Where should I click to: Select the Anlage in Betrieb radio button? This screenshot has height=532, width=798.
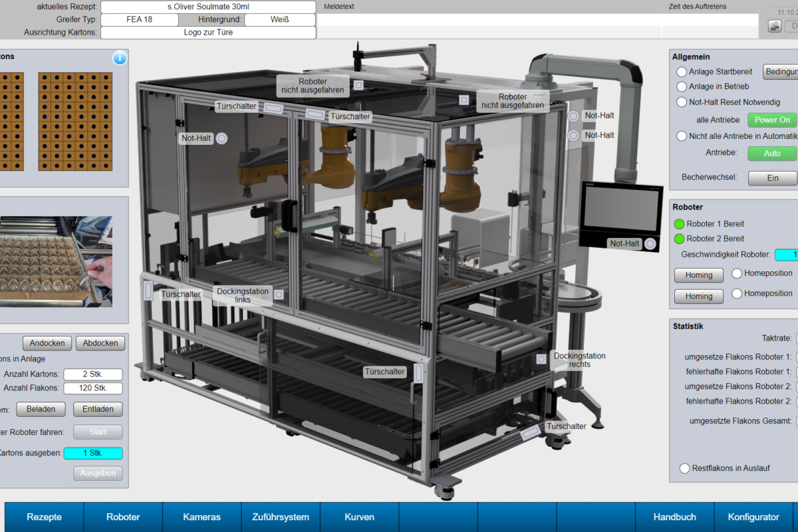[x=682, y=86]
